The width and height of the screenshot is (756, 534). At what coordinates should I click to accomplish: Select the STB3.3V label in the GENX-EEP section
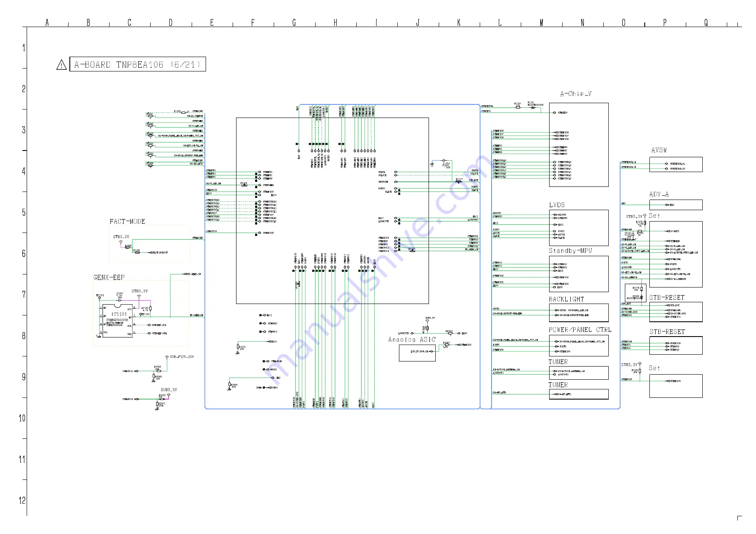(140, 291)
